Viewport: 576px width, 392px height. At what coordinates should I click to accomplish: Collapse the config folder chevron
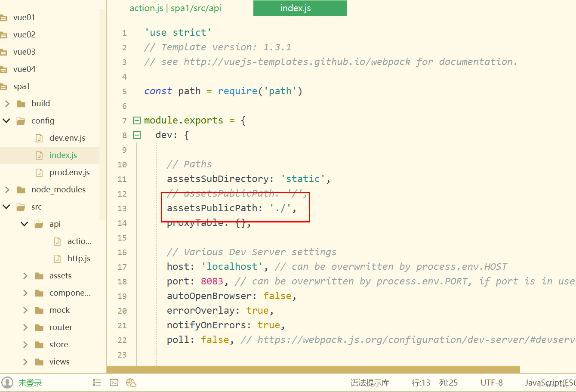pos(6,121)
